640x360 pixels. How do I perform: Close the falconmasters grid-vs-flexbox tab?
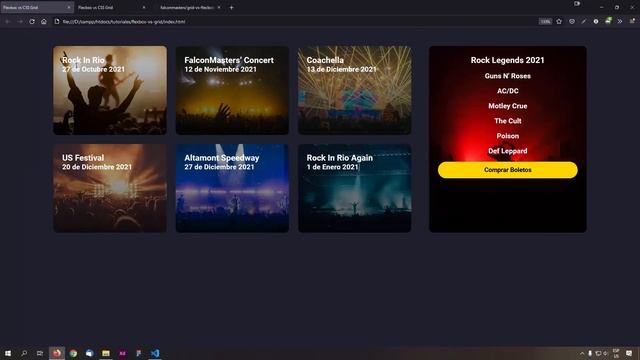[x=219, y=7]
